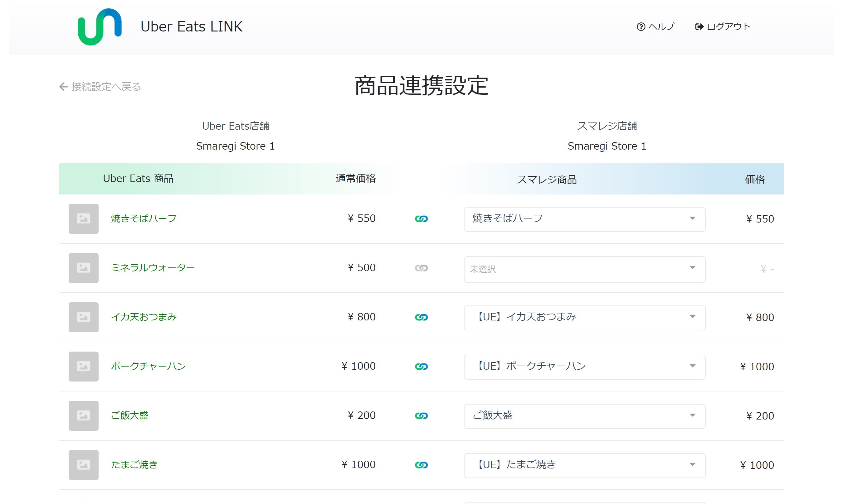The image size is (843, 504).
Task: Click ログアウト in the header
Action: (x=723, y=27)
